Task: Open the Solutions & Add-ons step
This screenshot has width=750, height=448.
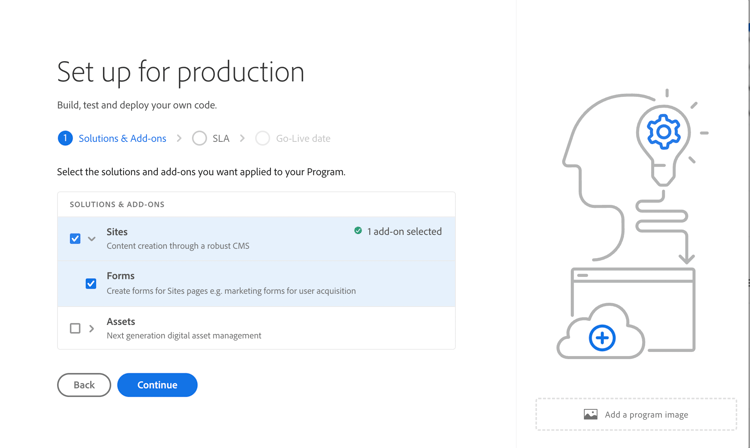Action: point(122,138)
